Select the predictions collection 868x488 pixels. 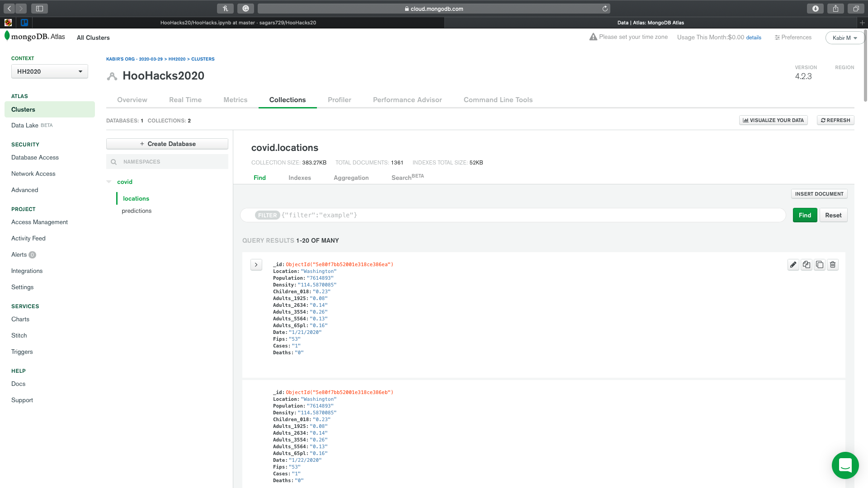pyautogui.click(x=137, y=211)
